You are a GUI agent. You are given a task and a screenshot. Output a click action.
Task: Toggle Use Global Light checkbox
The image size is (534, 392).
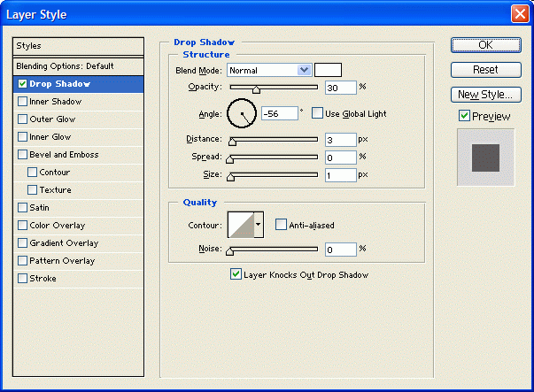tap(317, 113)
